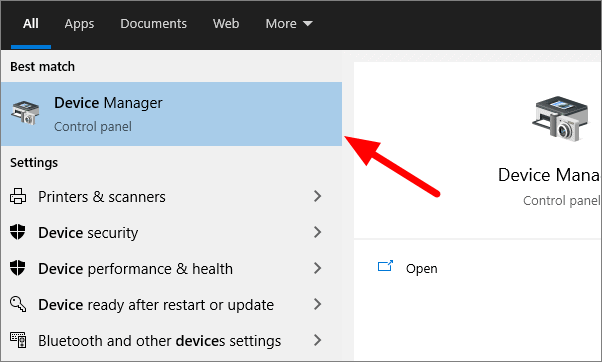Image resolution: width=602 pixels, height=362 pixels.
Task: Open the Device Manager best match result
Action: 171,114
